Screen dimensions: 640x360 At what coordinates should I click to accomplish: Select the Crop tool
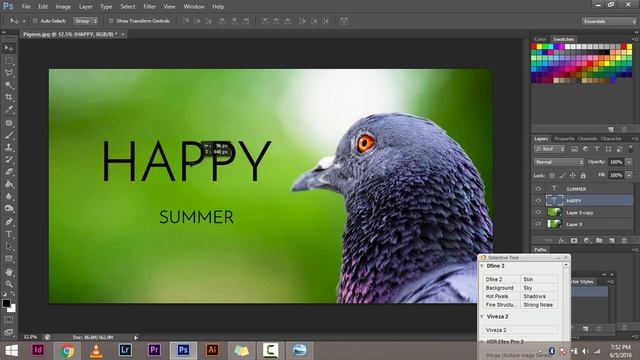click(9, 97)
